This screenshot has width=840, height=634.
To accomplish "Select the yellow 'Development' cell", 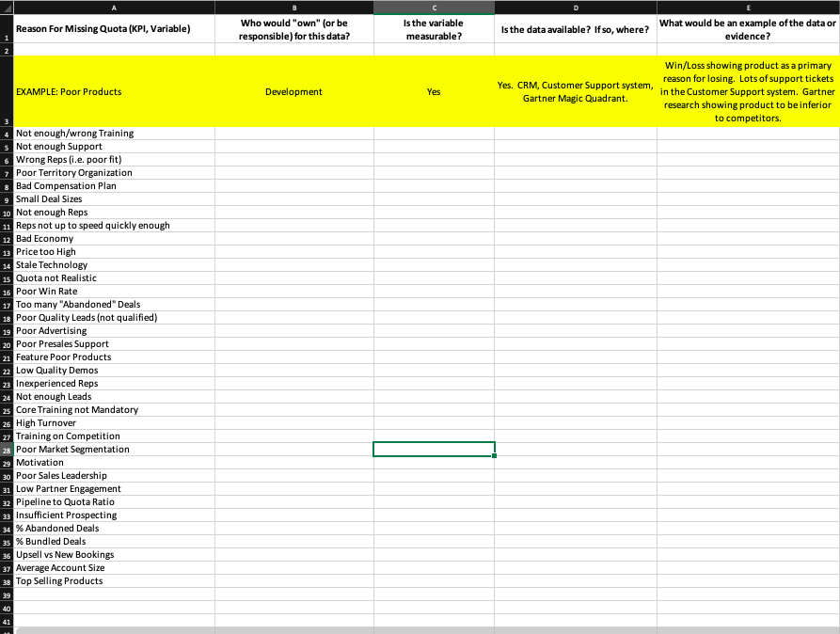I will tap(294, 91).
